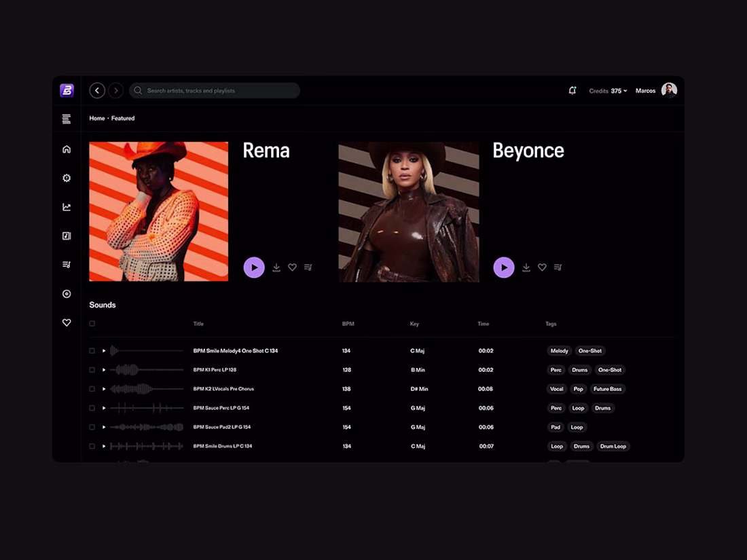This screenshot has width=747, height=560.
Task: Toggle the sidebar menu lines icon
Action: pos(67,119)
